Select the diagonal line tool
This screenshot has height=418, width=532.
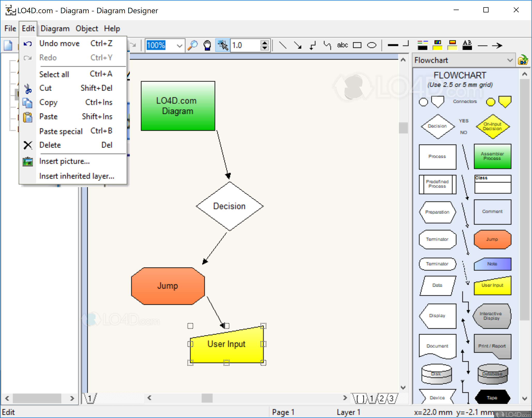pyautogui.click(x=283, y=45)
